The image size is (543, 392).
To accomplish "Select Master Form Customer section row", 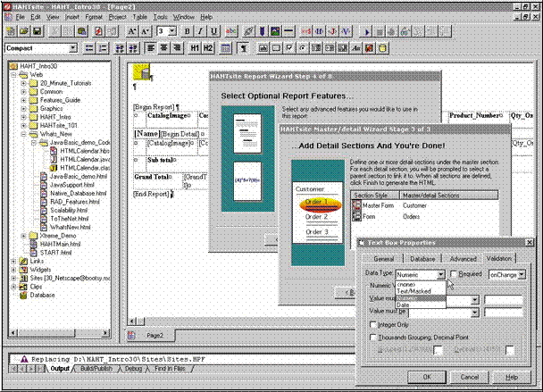I will click(x=425, y=205).
